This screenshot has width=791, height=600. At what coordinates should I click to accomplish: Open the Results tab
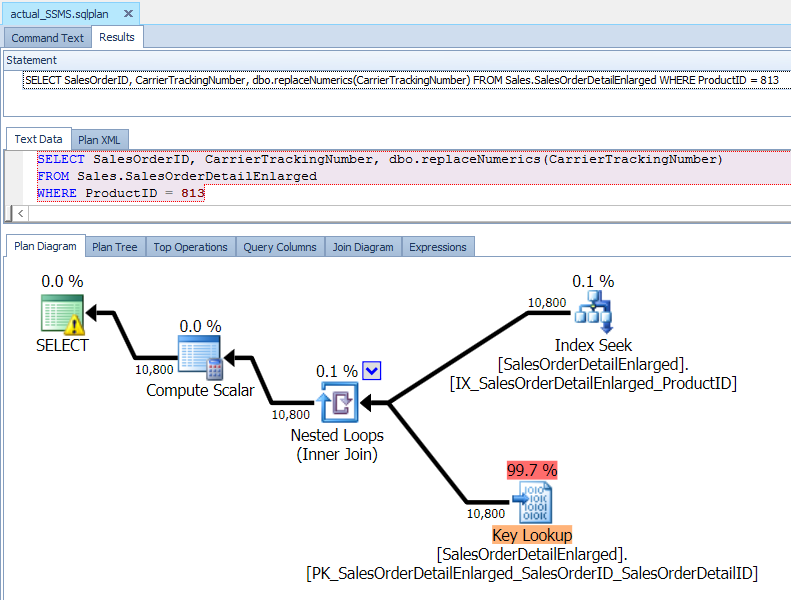pos(119,38)
